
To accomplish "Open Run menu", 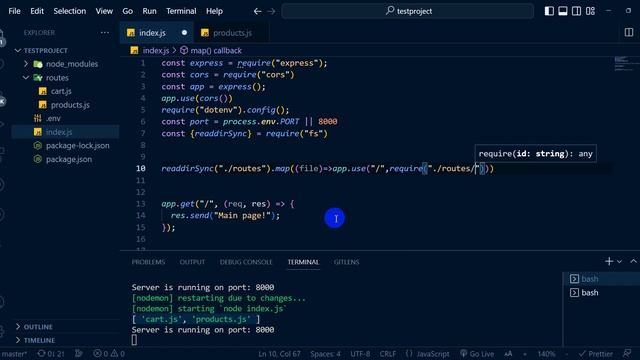I will coord(149,11).
